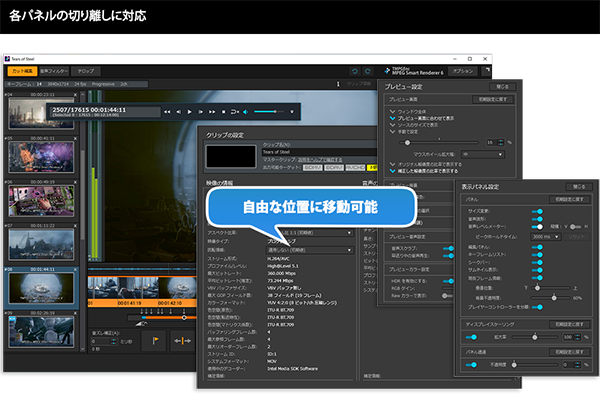Viewport: 600px width, 400px height.
Task: Select the ウィンドウ全体 preview option
Action: pyautogui.click(x=408, y=111)
